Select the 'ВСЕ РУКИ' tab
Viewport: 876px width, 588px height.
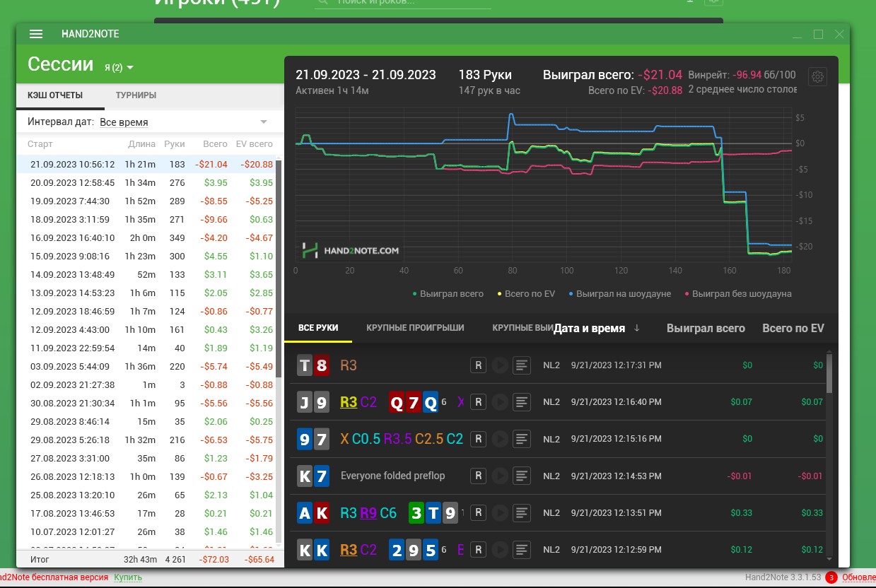click(318, 328)
